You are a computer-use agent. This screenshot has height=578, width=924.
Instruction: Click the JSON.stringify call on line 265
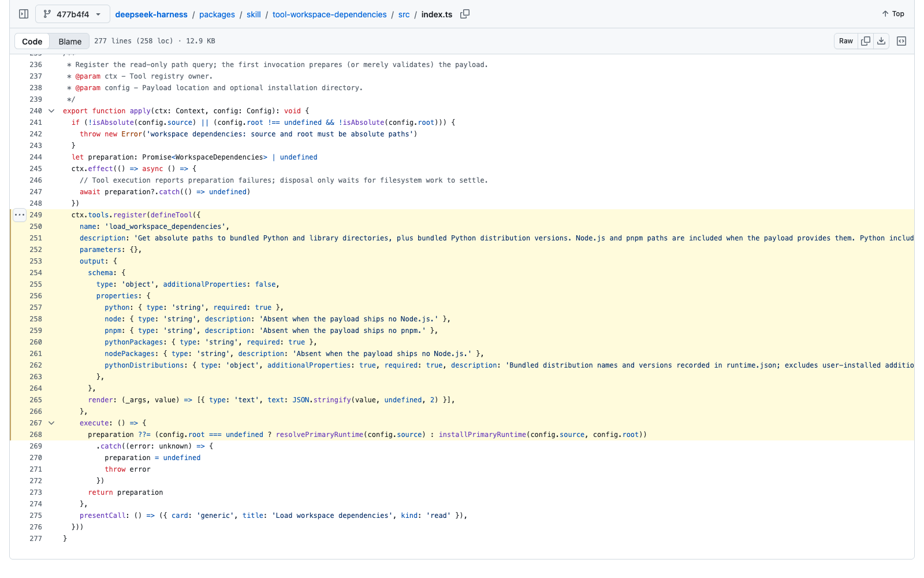(321, 400)
